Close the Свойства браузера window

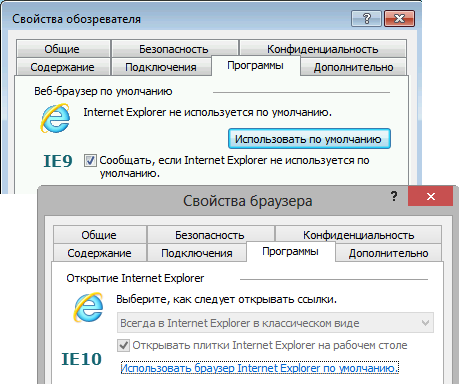(430, 196)
